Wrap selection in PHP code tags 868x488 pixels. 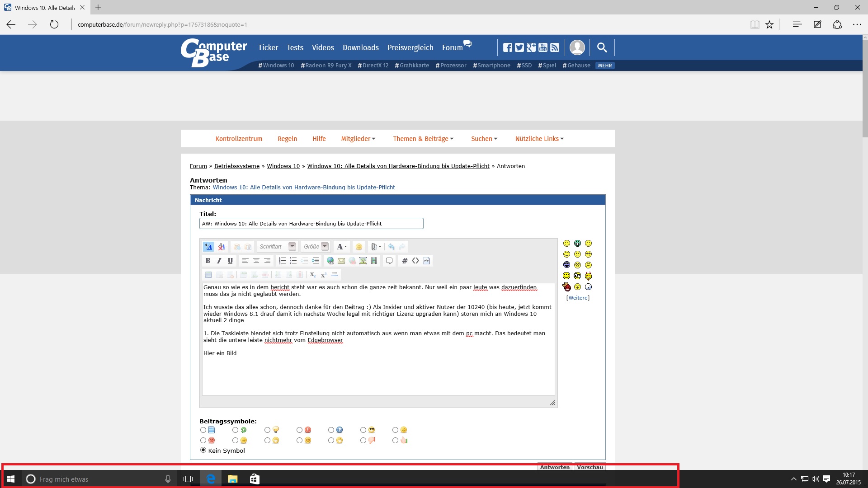(x=426, y=261)
